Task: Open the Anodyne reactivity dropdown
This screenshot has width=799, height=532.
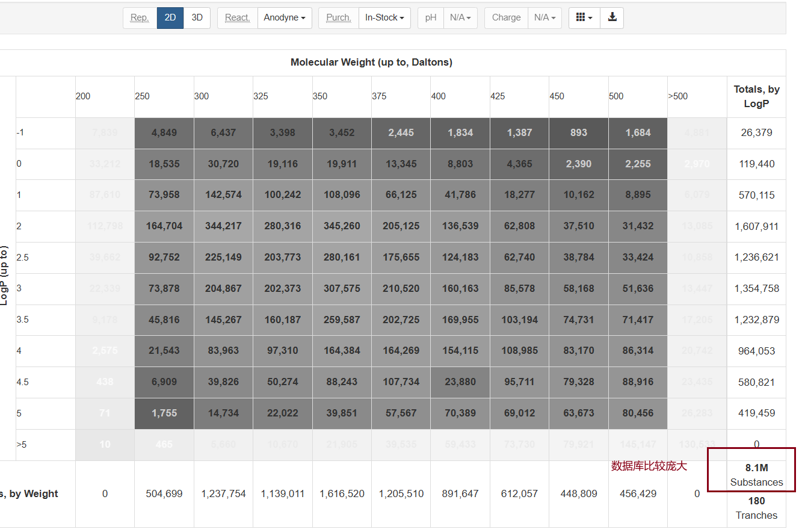Action: [x=285, y=17]
